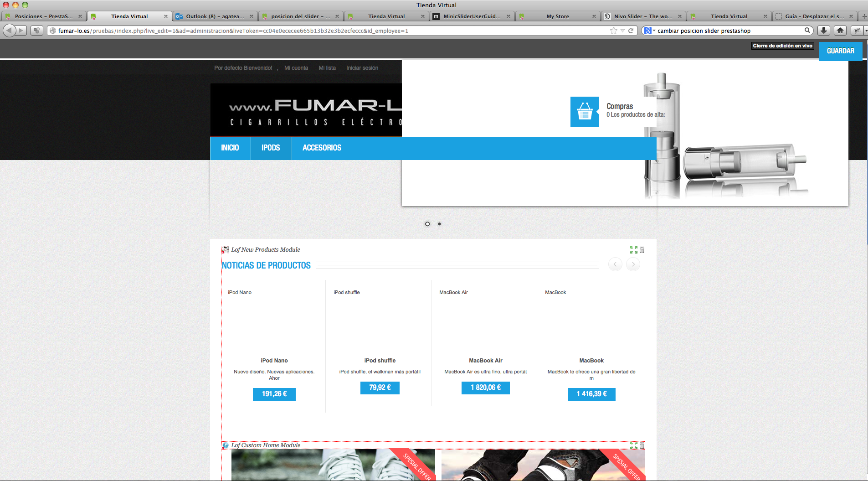This screenshot has width=868, height=481.
Task: Close the Outlook (8) tab
Action: click(x=252, y=16)
